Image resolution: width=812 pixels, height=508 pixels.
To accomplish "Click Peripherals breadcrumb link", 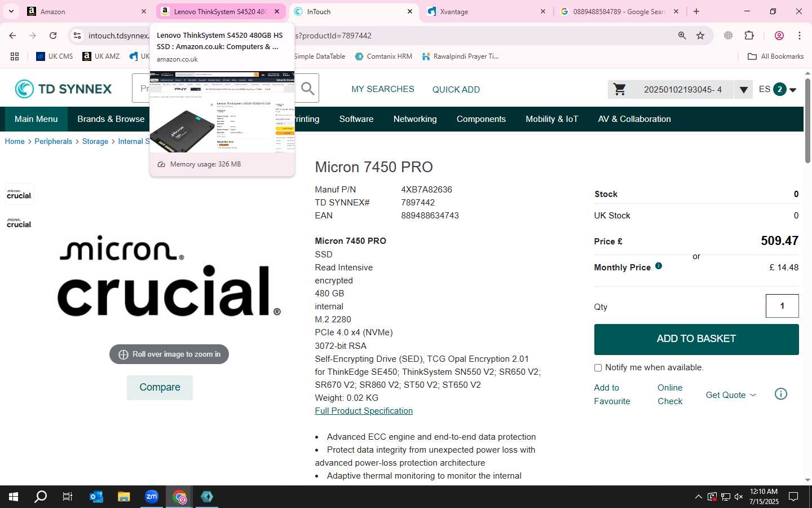I will point(54,141).
